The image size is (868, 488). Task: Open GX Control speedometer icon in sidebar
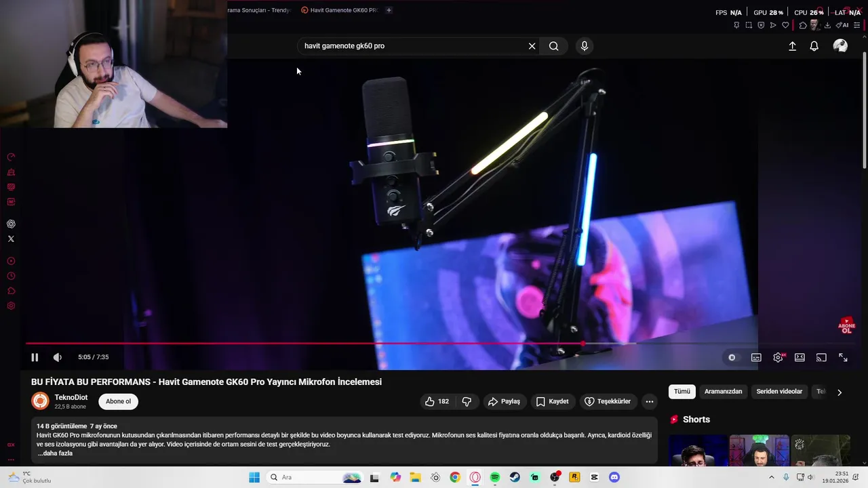coord(11,157)
